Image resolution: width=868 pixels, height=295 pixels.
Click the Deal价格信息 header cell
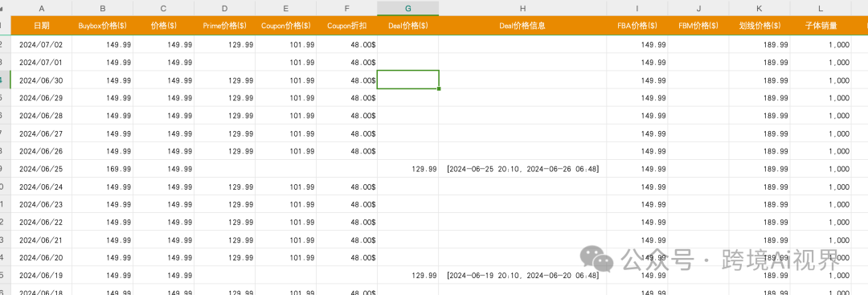tap(522, 26)
